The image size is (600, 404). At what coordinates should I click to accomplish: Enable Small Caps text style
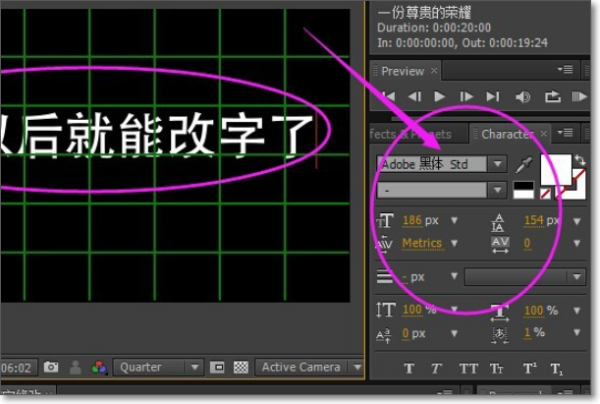click(x=497, y=369)
